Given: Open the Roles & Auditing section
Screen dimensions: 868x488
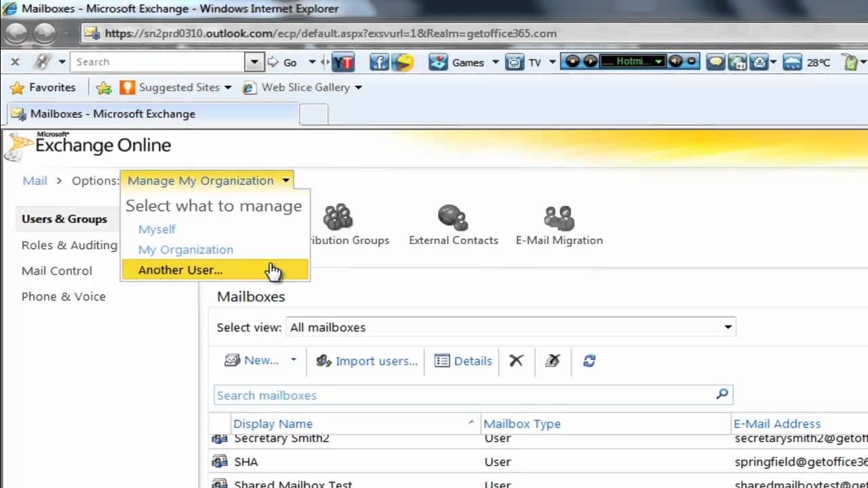Looking at the screenshot, I should pos(69,245).
